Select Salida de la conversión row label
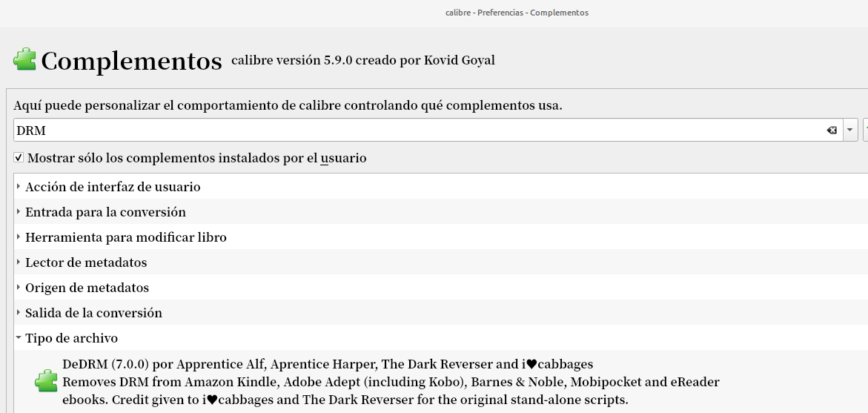Image resolution: width=868 pixels, height=413 pixels. 93,313
